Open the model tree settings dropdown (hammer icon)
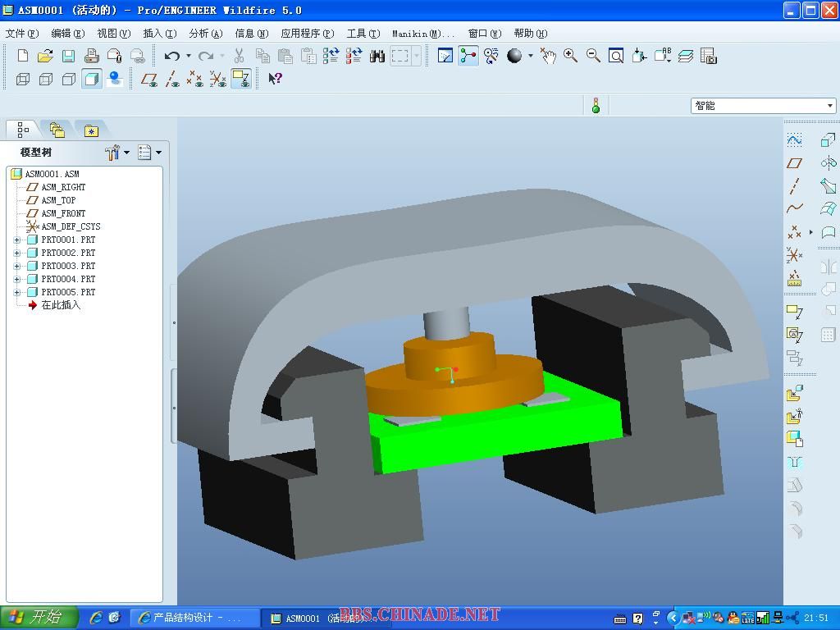 pyautogui.click(x=116, y=153)
